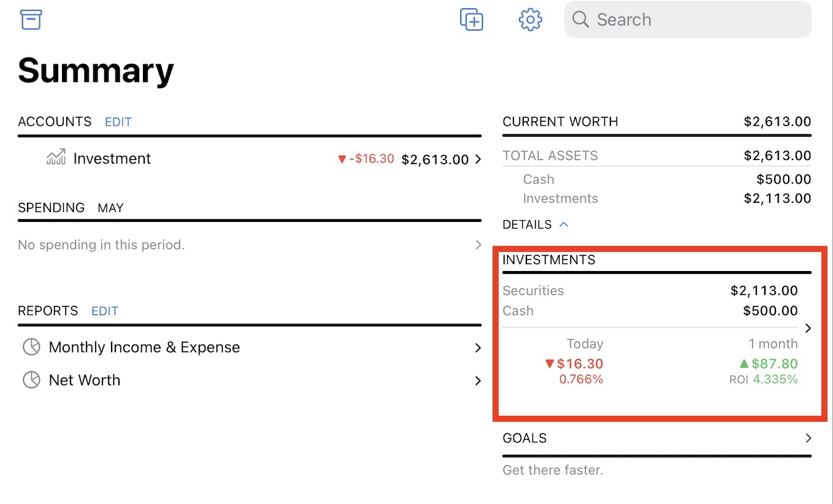Click the magnifying glass search icon
Viewport: 833px width, 504px height.
(x=580, y=20)
